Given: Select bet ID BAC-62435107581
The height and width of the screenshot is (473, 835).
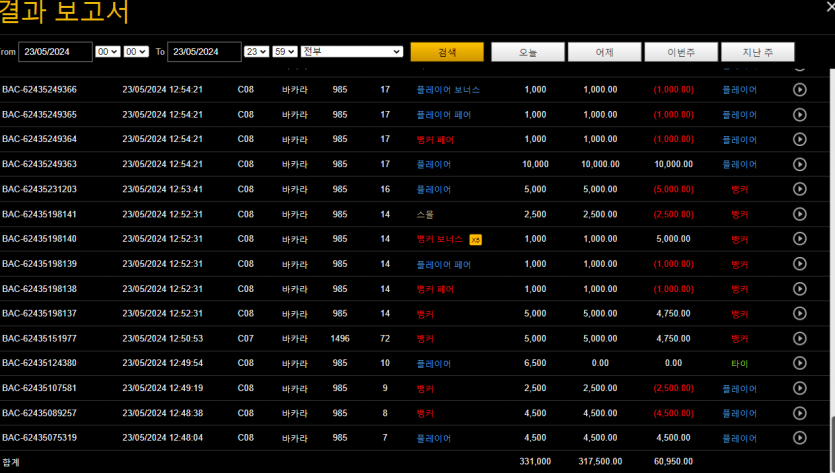Looking at the screenshot, I should coord(39,388).
